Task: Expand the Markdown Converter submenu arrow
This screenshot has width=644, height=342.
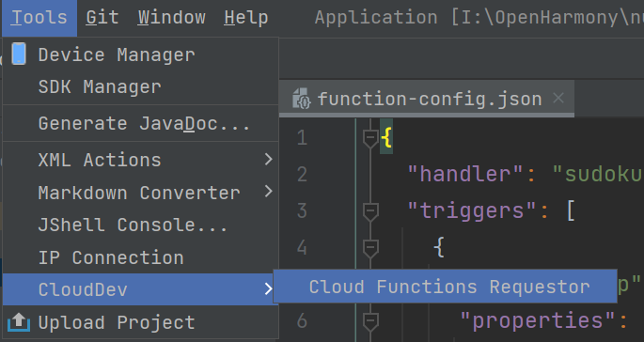Action: click(268, 192)
